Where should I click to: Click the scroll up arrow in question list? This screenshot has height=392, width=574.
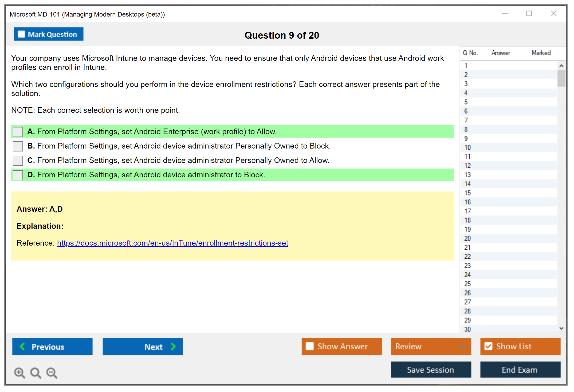(561, 66)
